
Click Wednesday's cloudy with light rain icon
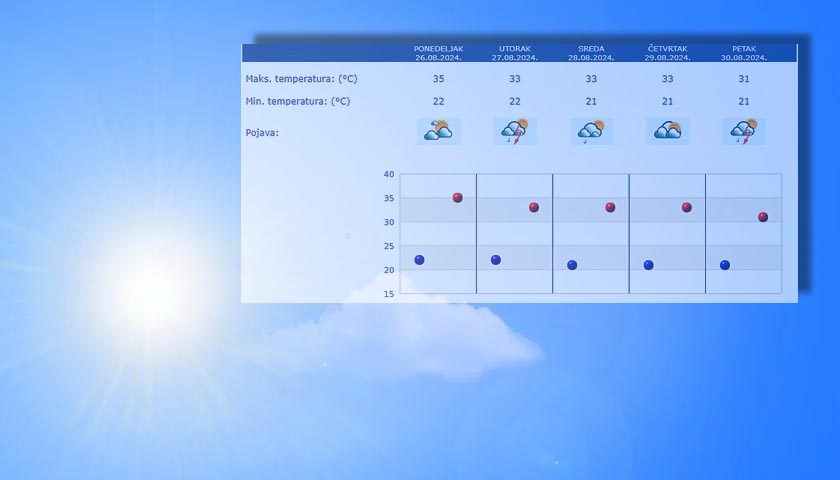click(591, 131)
